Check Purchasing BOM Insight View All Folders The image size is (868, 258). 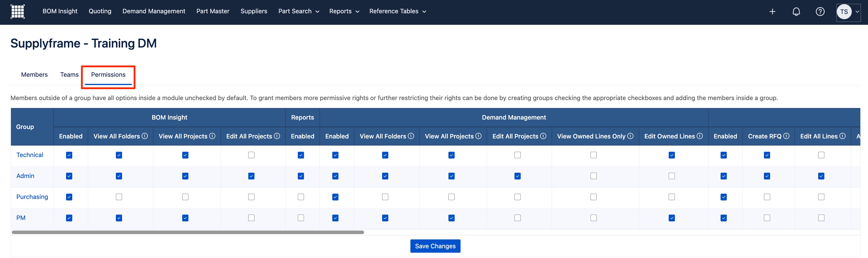pyautogui.click(x=119, y=197)
